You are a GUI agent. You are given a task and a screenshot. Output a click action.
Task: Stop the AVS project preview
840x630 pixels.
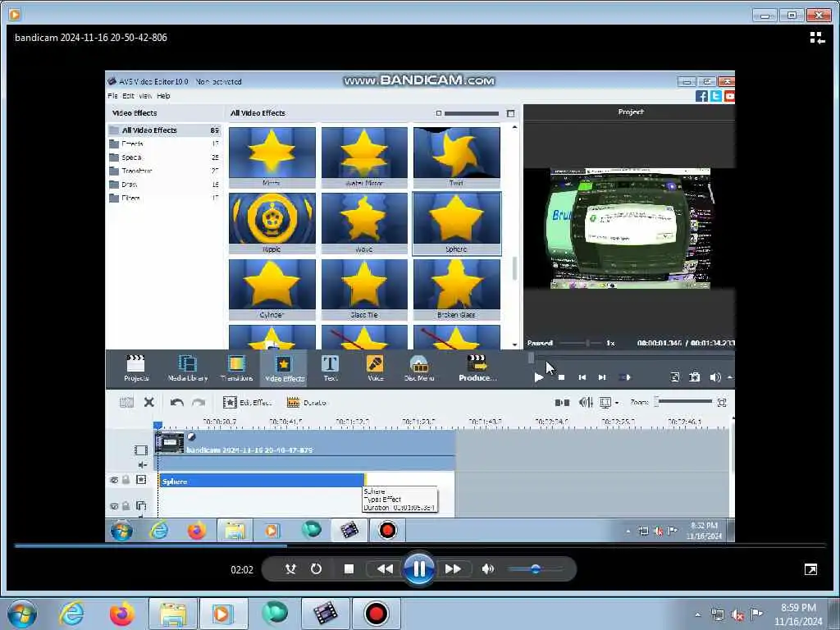click(x=561, y=377)
